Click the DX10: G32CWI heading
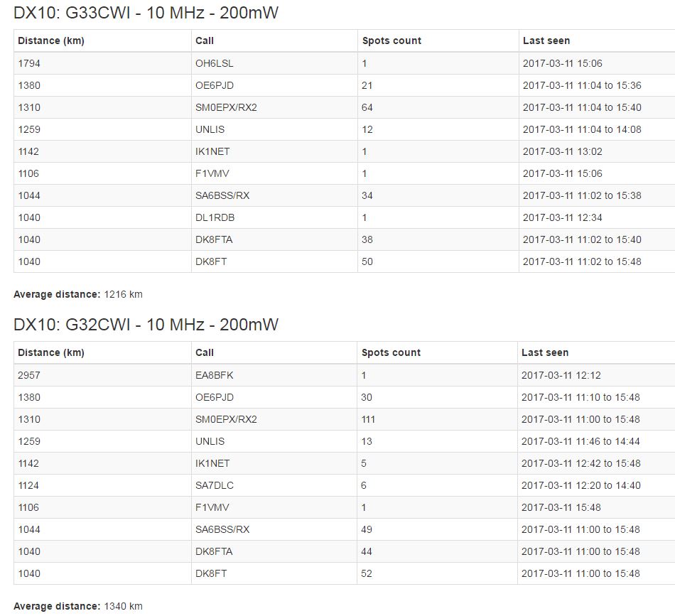The image size is (675, 616). pos(146,325)
